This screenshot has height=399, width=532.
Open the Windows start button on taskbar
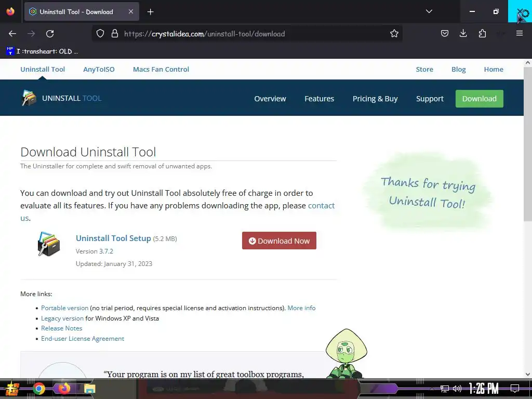tap(12, 389)
